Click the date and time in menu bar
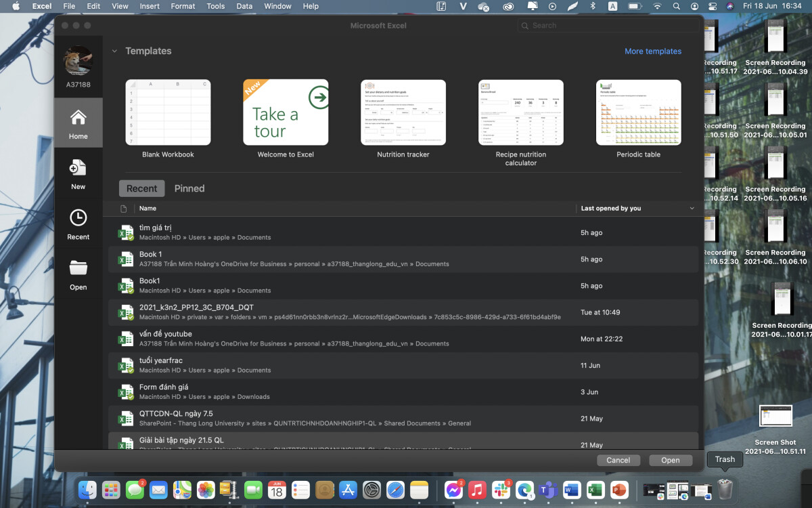The image size is (812, 508). [x=772, y=6]
